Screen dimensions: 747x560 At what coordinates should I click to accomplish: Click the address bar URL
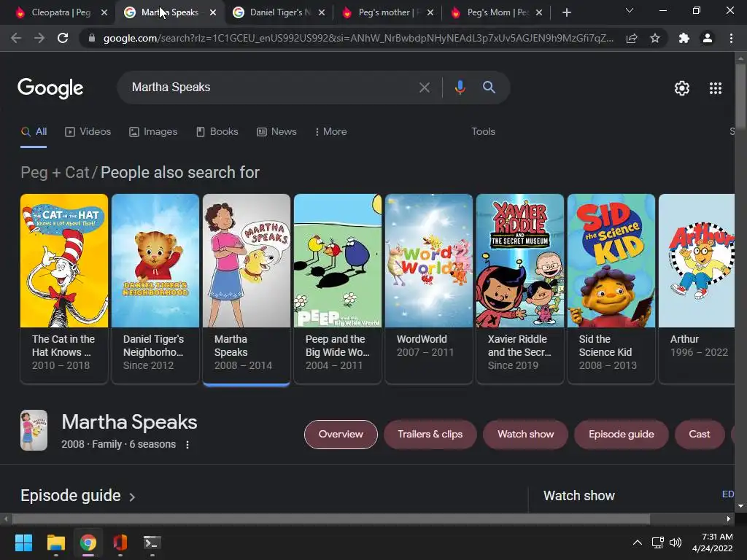click(358, 38)
